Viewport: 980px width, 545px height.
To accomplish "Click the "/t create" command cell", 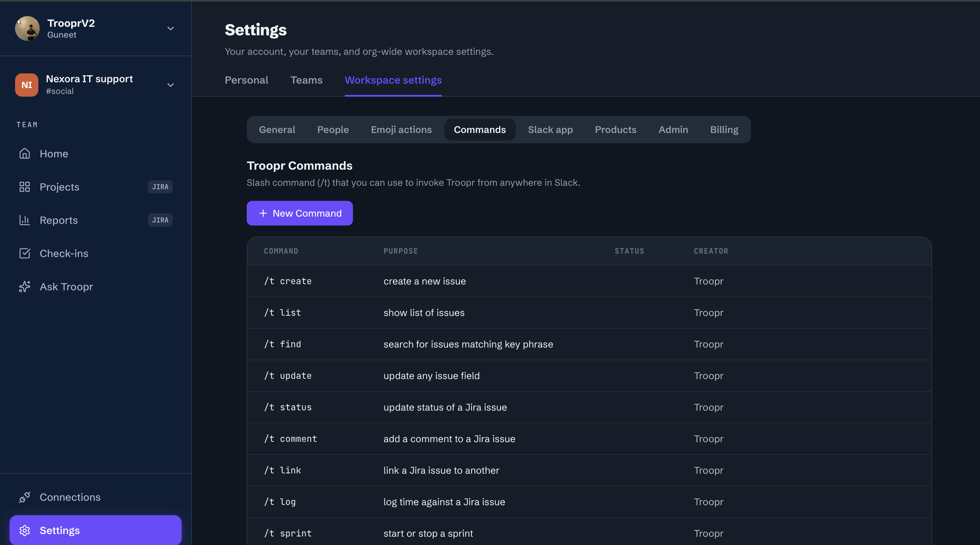I will pyautogui.click(x=287, y=281).
